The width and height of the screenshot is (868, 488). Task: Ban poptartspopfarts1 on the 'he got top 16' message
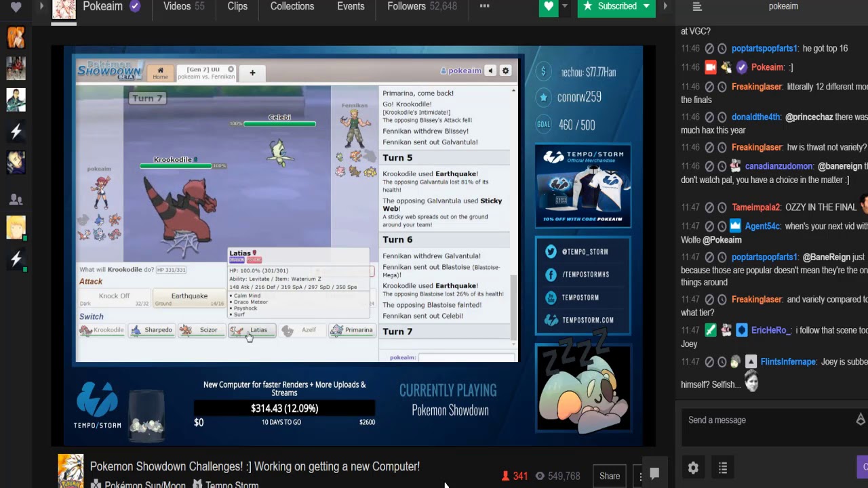point(709,49)
